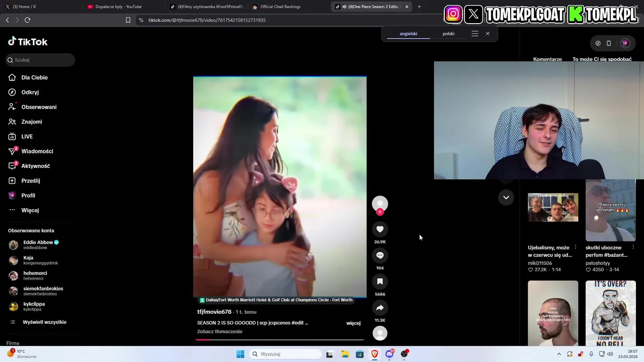Switch to Dopalacze były YouTube tab
Image resolution: width=644 pixels, height=362 pixels.
[122, 7]
